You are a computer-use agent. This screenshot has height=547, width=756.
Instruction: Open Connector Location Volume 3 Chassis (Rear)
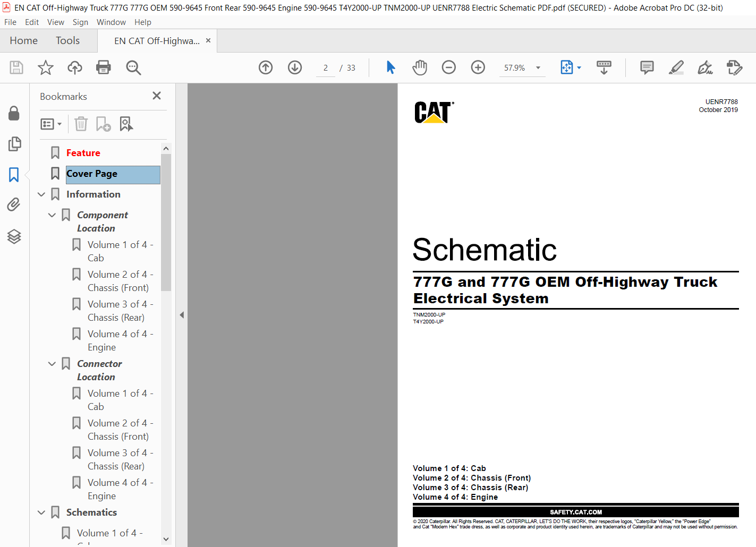pyautogui.click(x=120, y=459)
